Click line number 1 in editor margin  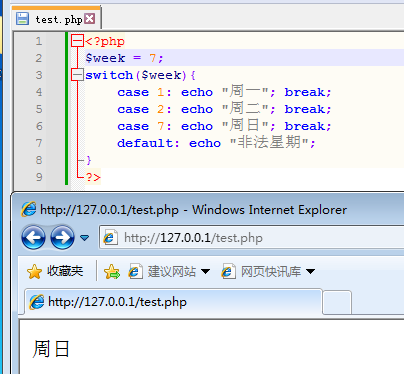point(39,41)
